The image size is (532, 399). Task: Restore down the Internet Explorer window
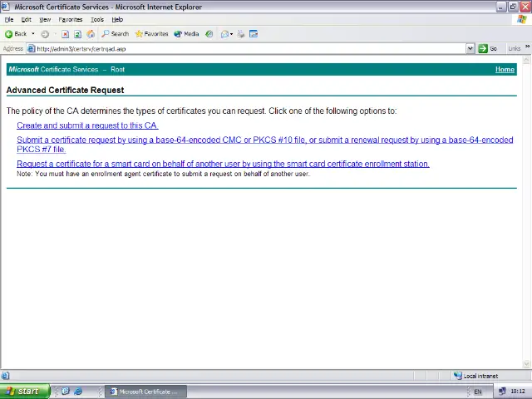click(x=514, y=7)
